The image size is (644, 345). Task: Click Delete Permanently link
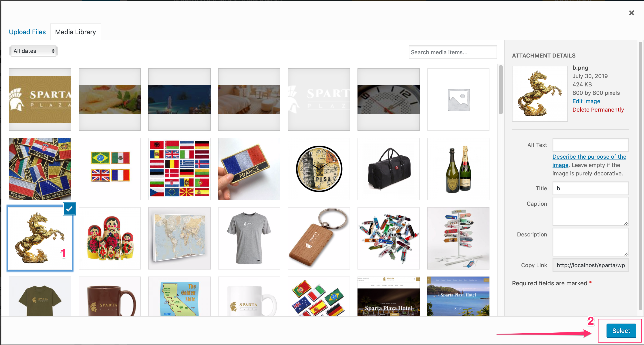(x=598, y=109)
